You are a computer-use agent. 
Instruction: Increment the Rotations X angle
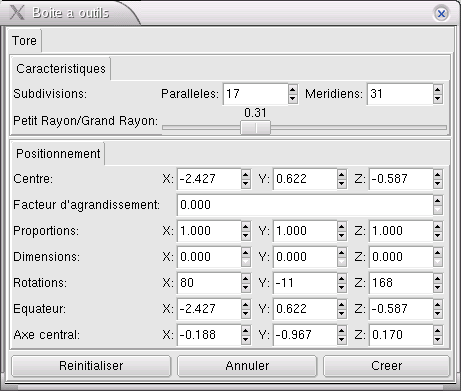point(246,278)
